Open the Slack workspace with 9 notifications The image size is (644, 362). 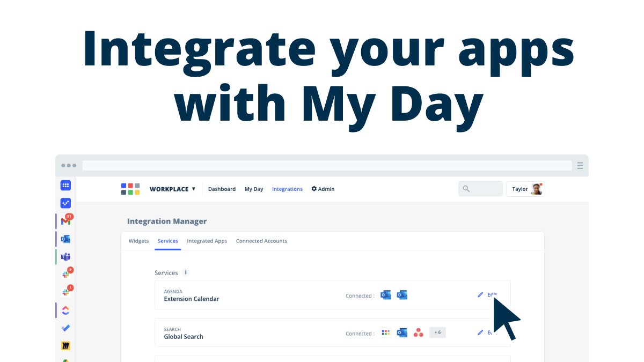(x=65, y=274)
